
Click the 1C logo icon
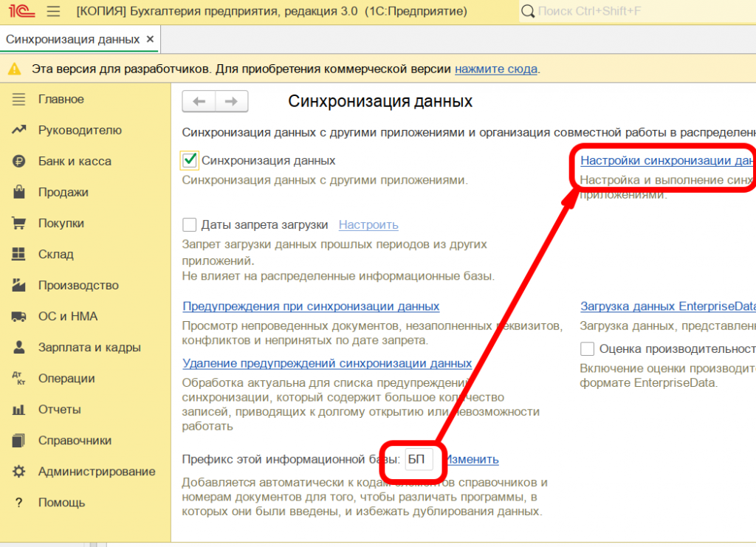(21, 10)
